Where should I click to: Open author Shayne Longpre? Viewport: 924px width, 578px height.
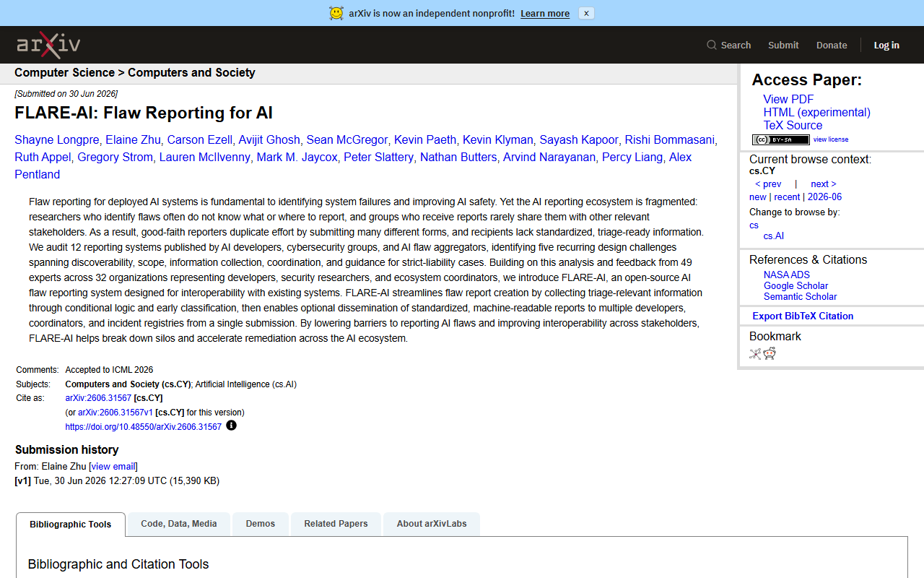tap(57, 139)
